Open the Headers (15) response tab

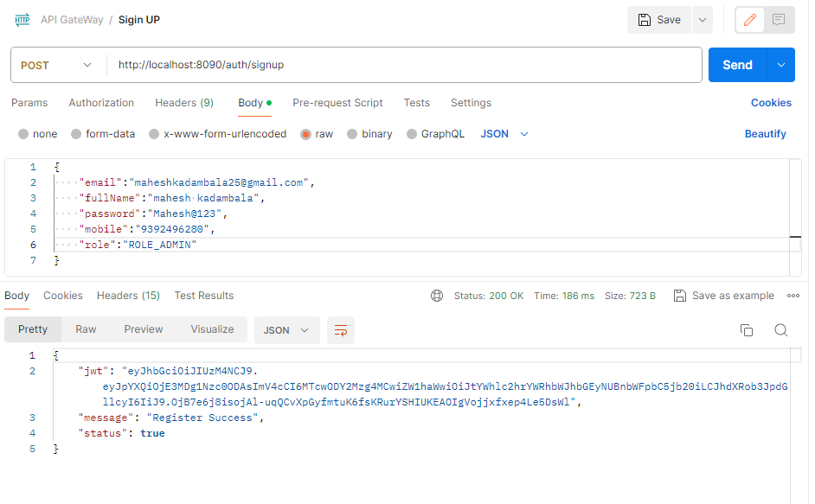[128, 295]
